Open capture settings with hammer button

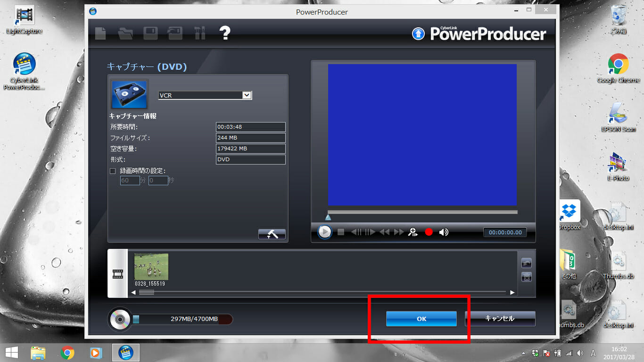coord(272,234)
